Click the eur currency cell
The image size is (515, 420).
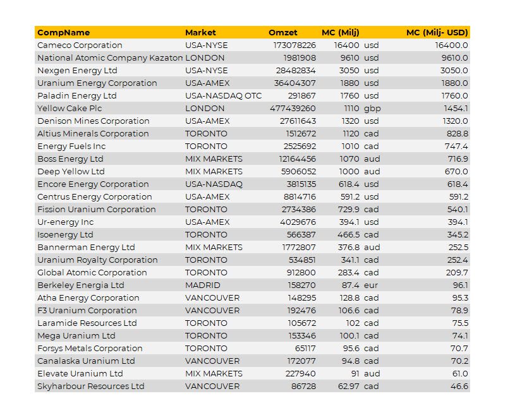point(371,285)
